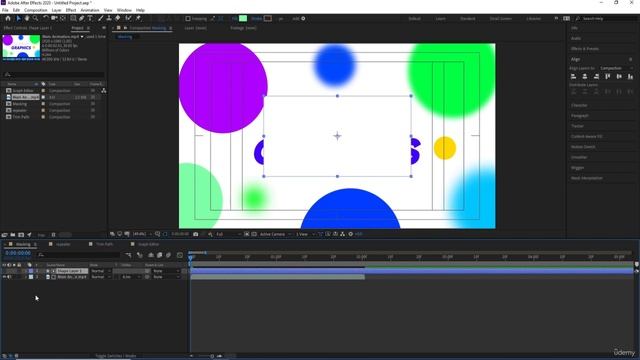Open the Effects & Presets panel

tap(584, 49)
